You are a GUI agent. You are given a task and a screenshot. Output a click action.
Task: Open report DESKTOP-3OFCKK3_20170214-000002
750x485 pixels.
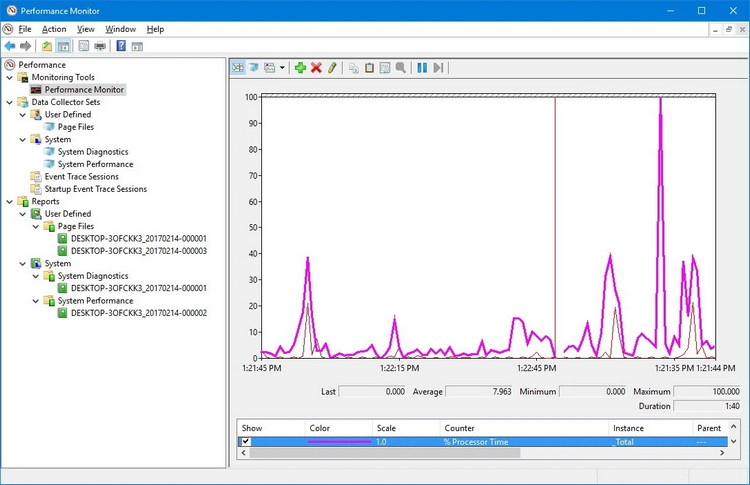pyautogui.click(x=138, y=313)
